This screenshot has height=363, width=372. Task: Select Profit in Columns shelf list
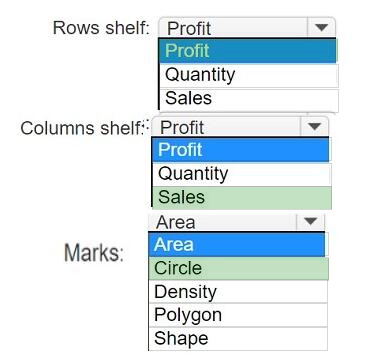click(241, 149)
